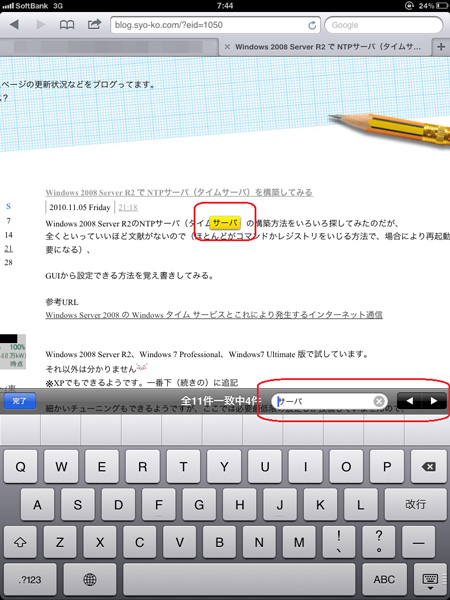Tap the Safari forward arrow
450x600 pixels.
(x=40, y=25)
